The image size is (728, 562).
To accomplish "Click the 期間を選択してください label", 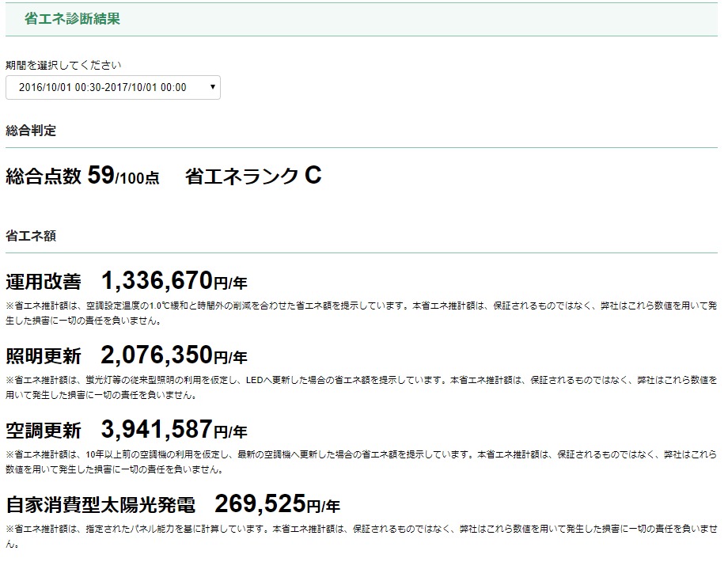I will pyautogui.click(x=63, y=65).
